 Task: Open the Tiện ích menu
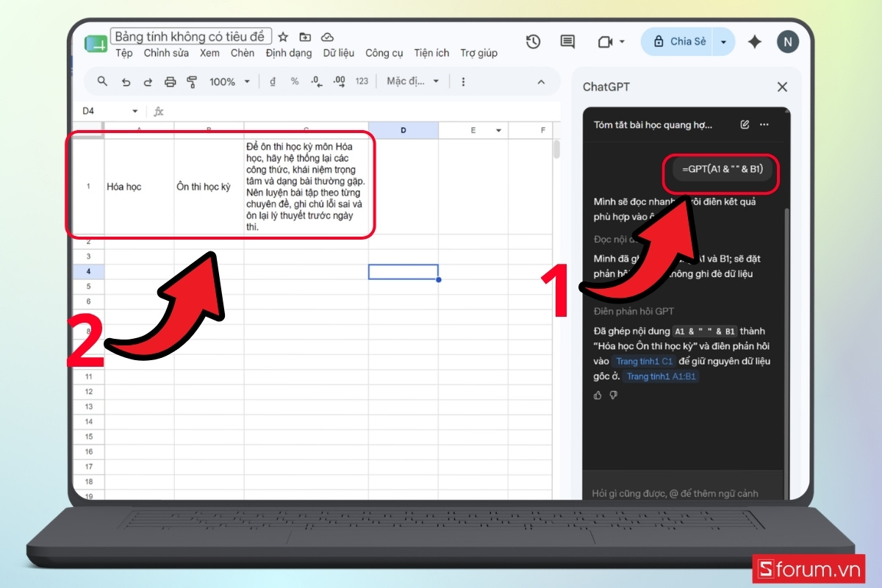point(431,53)
